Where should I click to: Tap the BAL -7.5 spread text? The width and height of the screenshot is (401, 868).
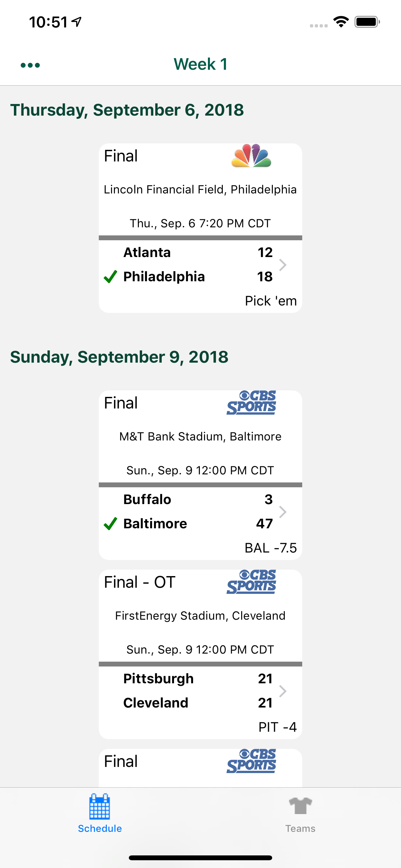[271, 548]
